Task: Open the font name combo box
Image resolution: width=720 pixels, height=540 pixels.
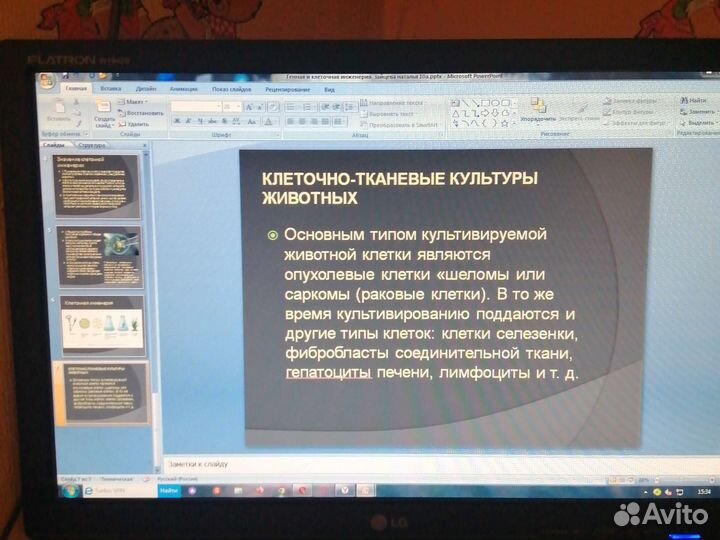Action: coord(196,107)
